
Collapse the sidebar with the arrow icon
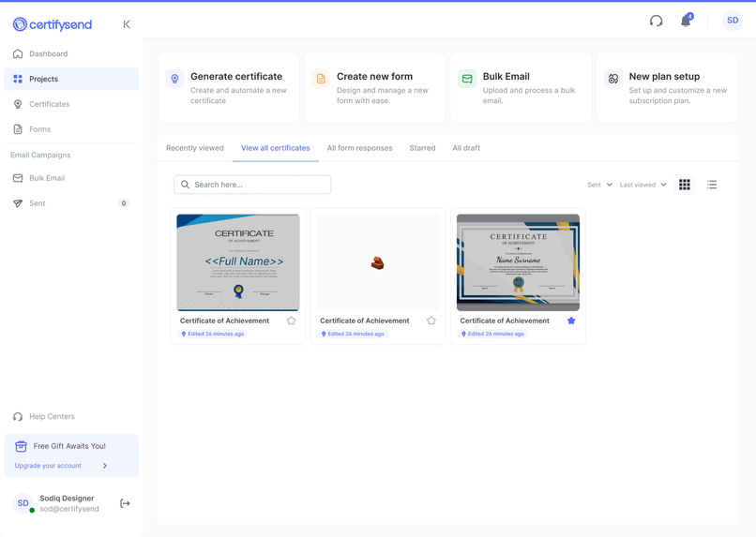pos(127,24)
